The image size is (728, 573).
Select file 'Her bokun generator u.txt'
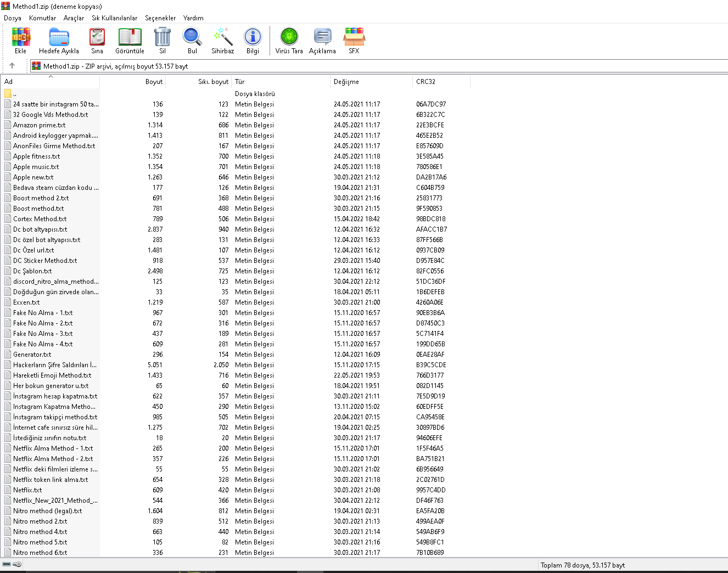tap(51, 386)
